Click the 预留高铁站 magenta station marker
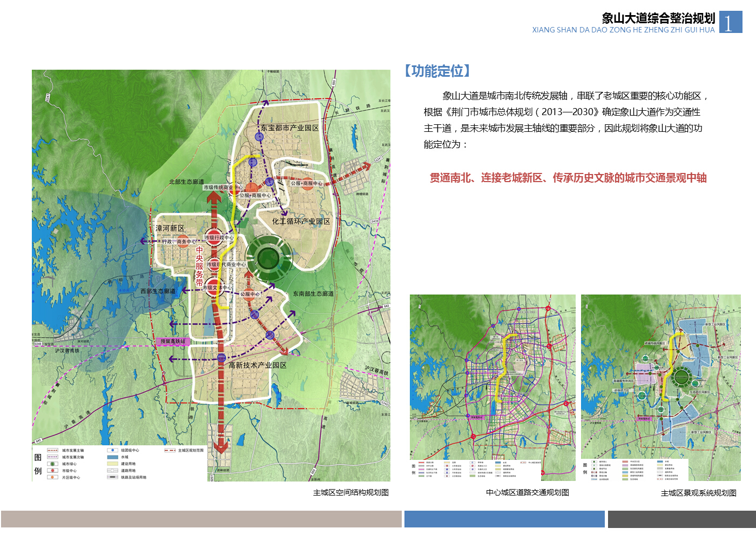 173,342
